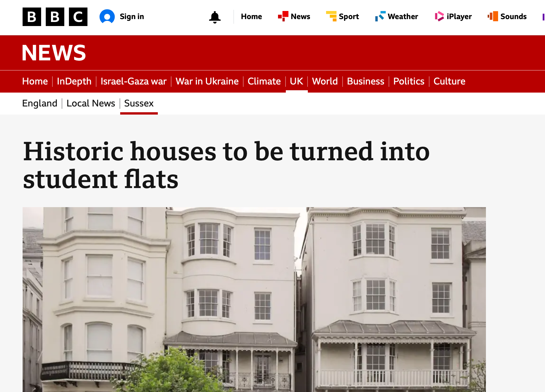The width and height of the screenshot is (545, 392).
Task: Open Local News sub-navigation link
Action: [x=91, y=103]
